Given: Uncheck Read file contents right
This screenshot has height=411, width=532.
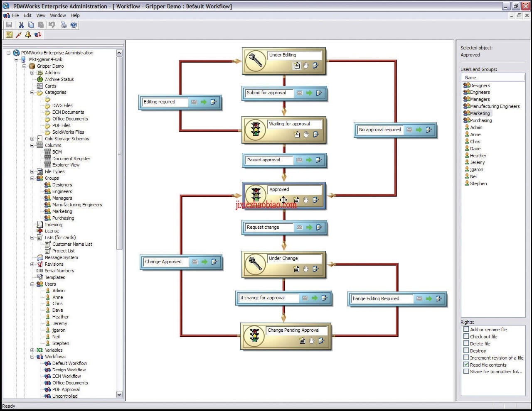Looking at the screenshot, I should [x=466, y=365].
